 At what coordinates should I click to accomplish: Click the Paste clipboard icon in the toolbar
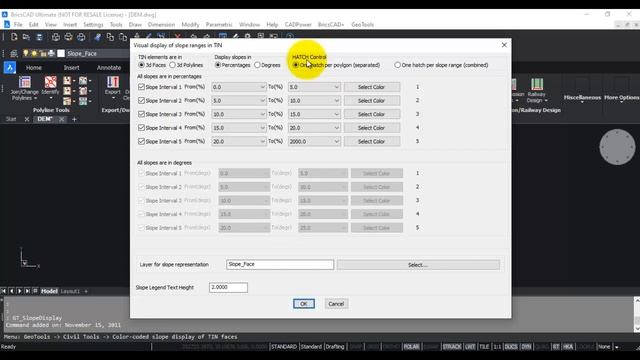123,37
